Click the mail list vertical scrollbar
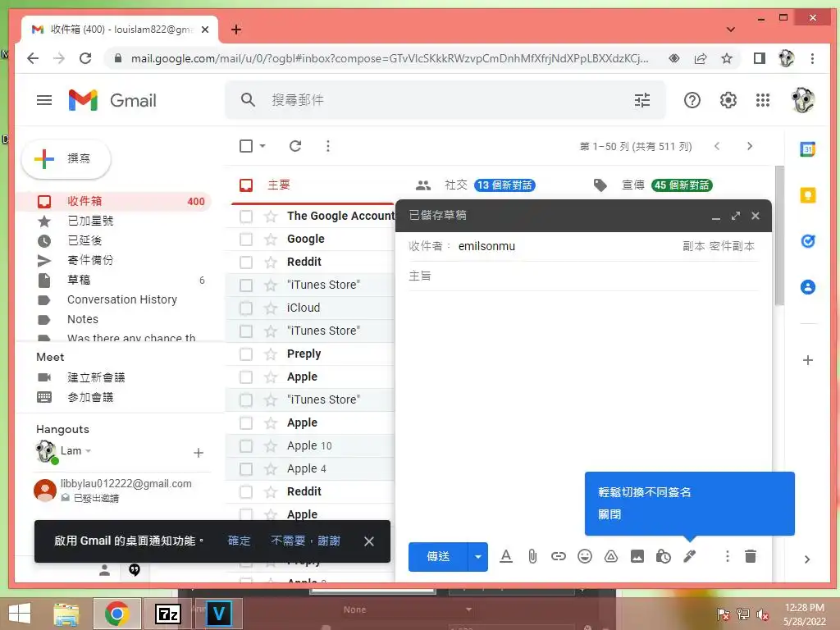The height and width of the screenshot is (630, 840). [779, 235]
